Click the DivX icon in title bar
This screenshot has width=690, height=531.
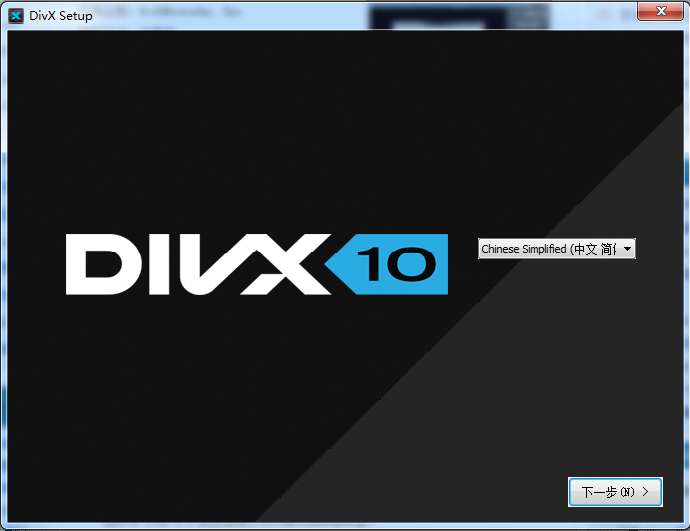pyautogui.click(x=16, y=16)
